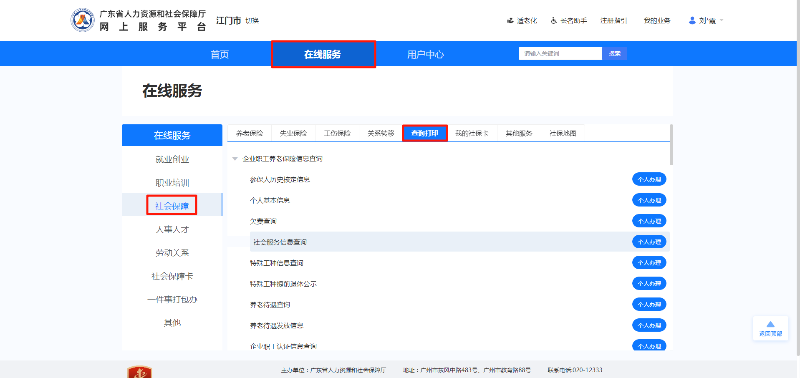The image size is (800, 378).
Task: Click 个人办理 for 欠费查询
Action: pyautogui.click(x=649, y=221)
